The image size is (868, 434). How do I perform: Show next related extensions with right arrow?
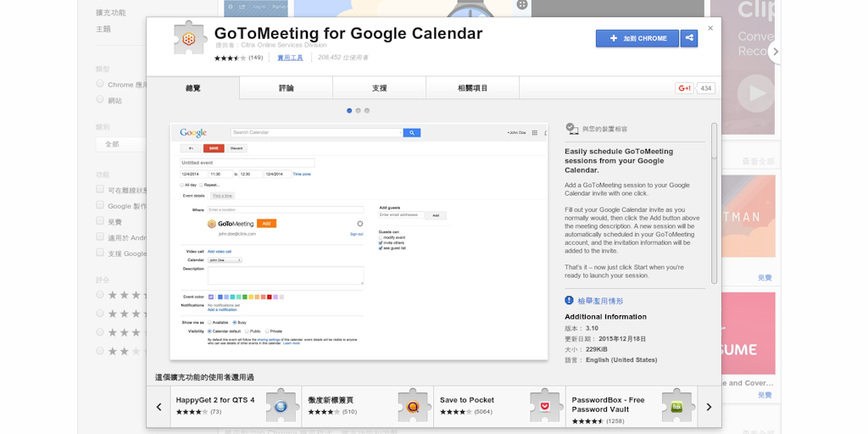[x=709, y=407]
